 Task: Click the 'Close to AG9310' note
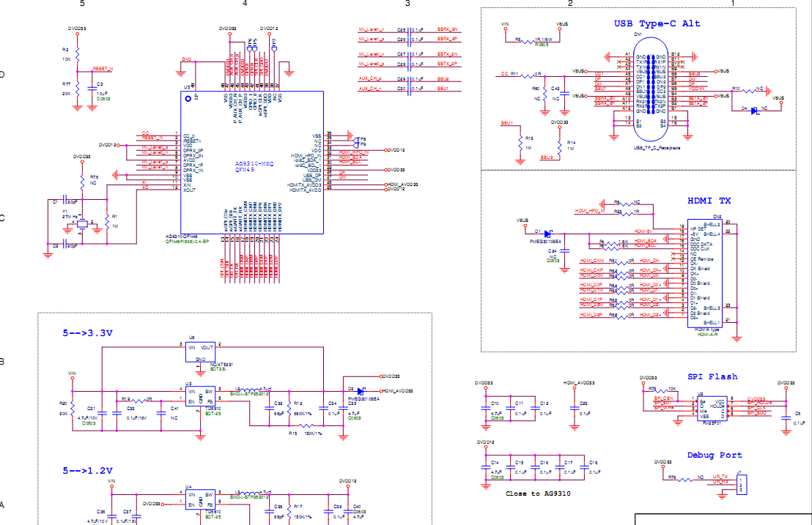[x=537, y=494]
